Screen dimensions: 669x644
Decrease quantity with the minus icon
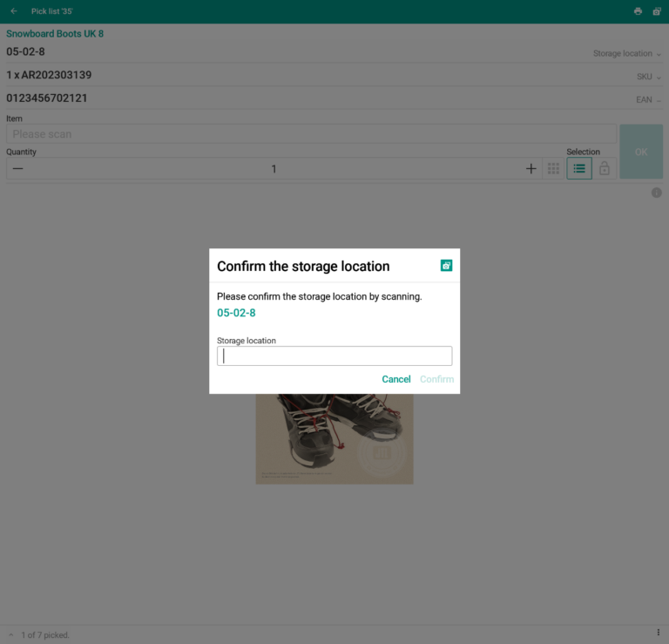[17, 168]
